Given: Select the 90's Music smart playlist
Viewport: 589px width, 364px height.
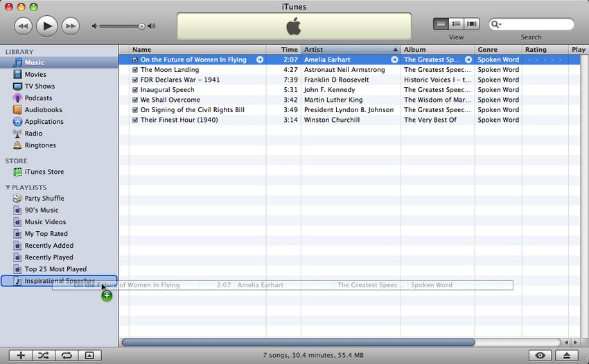Looking at the screenshot, I should [59, 210].
